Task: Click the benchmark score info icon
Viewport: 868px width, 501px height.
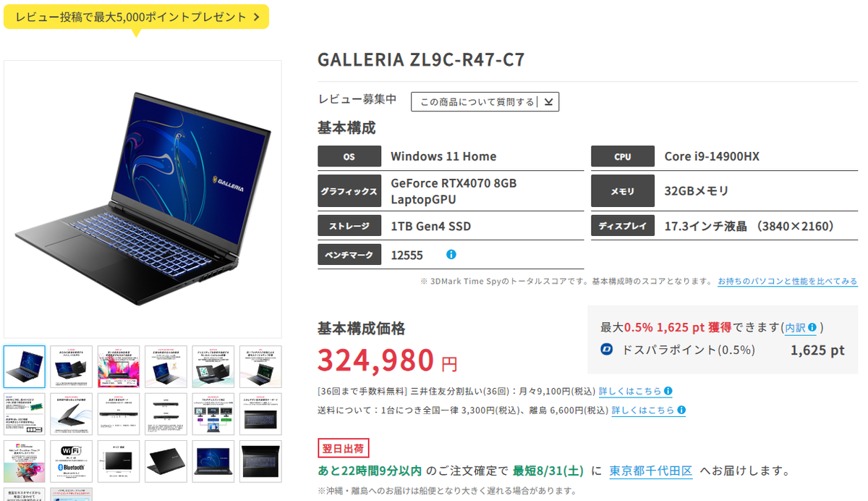Action: click(x=451, y=254)
